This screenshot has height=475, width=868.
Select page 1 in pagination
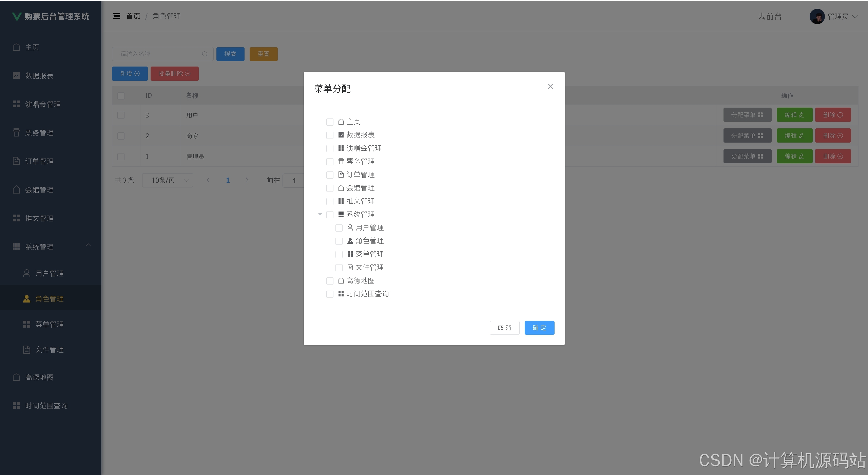pos(228,180)
